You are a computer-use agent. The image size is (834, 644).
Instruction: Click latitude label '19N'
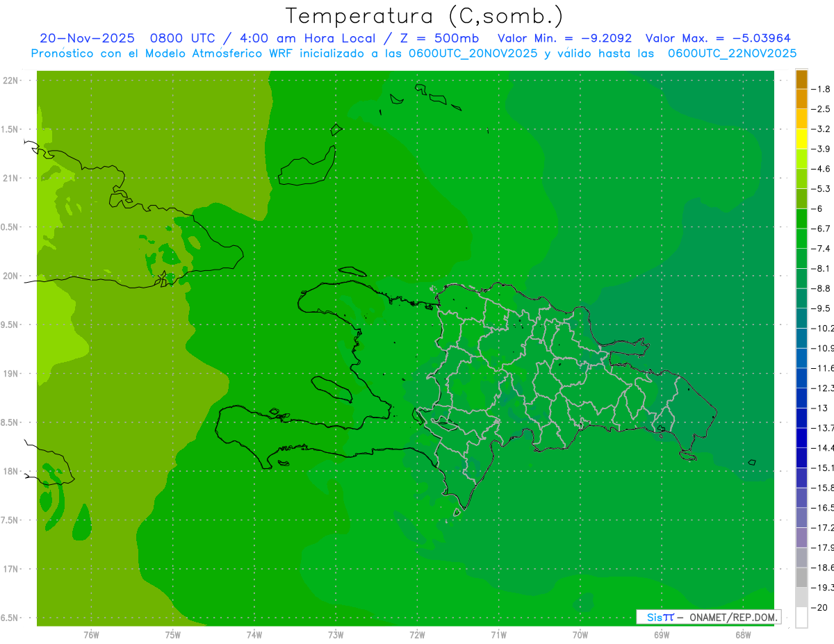(x=10, y=374)
